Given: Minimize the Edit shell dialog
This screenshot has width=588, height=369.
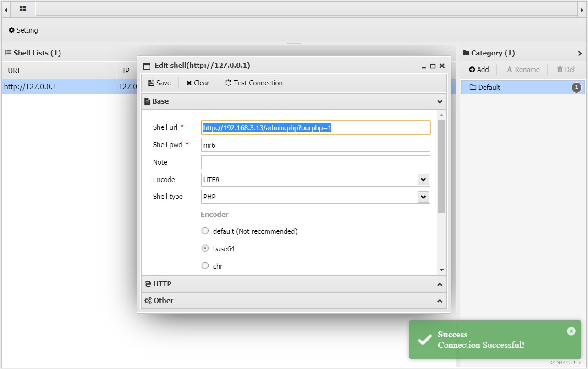Looking at the screenshot, I should coord(423,66).
